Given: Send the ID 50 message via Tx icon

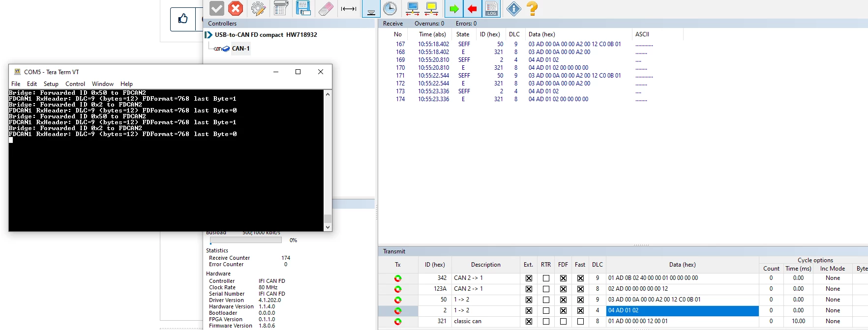Looking at the screenshot, I should coord(398,300).
